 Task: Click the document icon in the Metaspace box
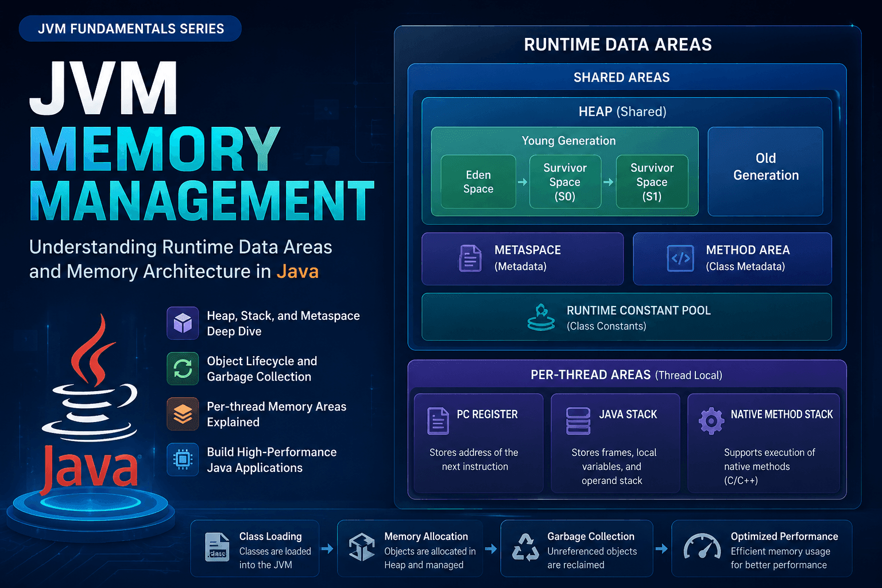coord(470,258)
